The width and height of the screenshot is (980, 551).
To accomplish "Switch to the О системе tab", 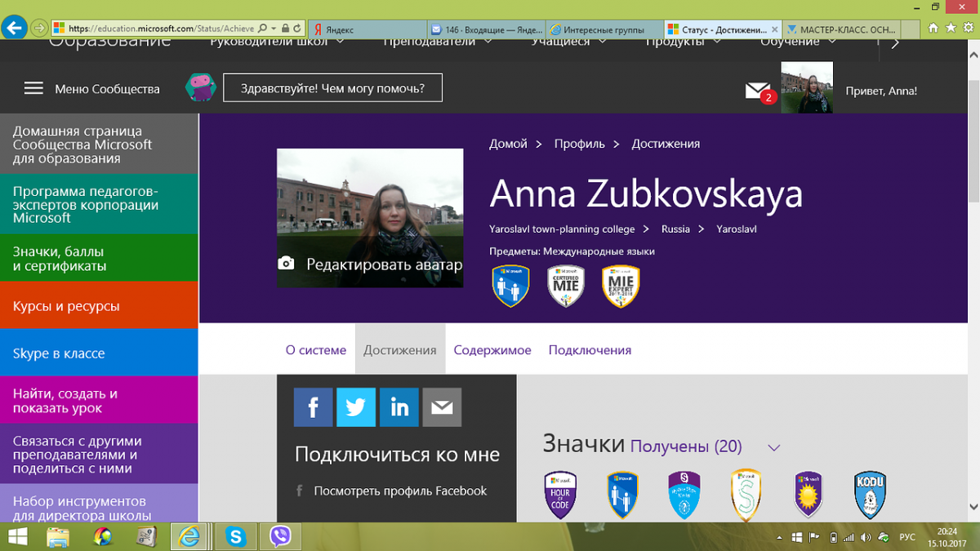I will pos(316,350).
